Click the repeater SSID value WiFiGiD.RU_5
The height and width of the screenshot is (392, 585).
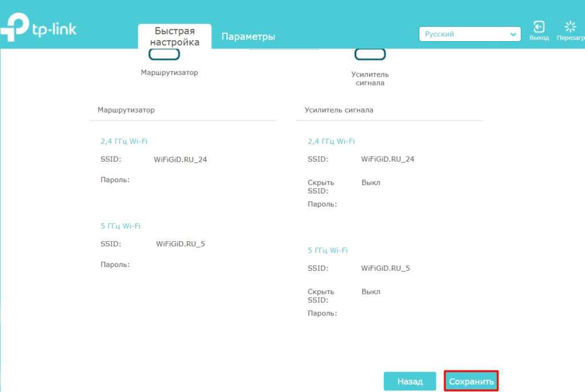click(386, 268)
